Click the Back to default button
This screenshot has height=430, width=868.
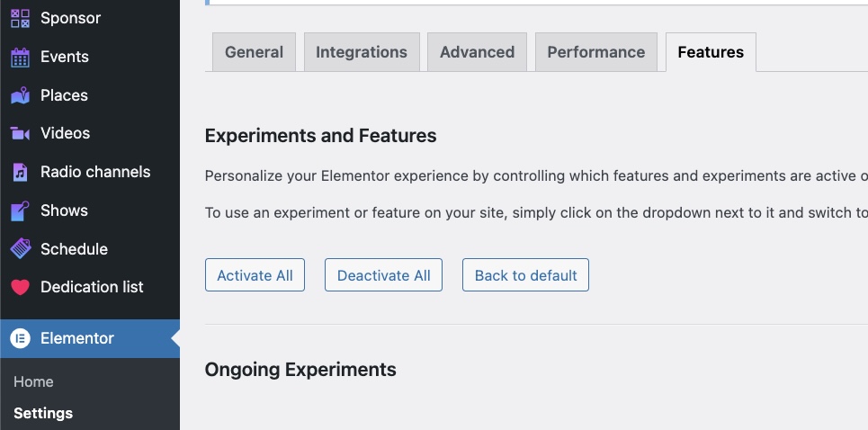pos(525,275)
